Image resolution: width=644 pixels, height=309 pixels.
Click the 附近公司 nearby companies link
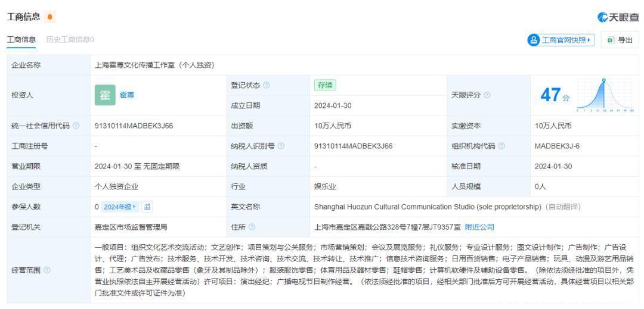480,227
